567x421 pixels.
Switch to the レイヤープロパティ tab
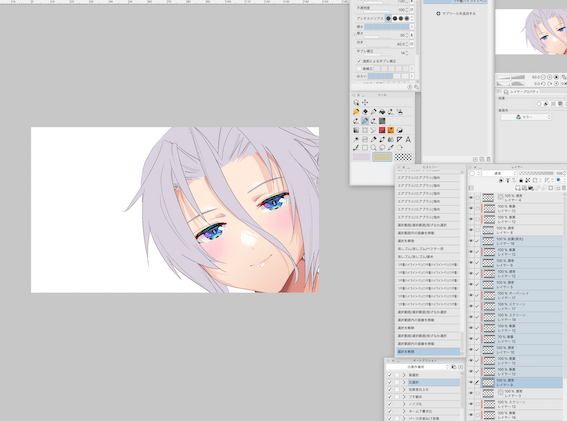[x=521, y=92]
